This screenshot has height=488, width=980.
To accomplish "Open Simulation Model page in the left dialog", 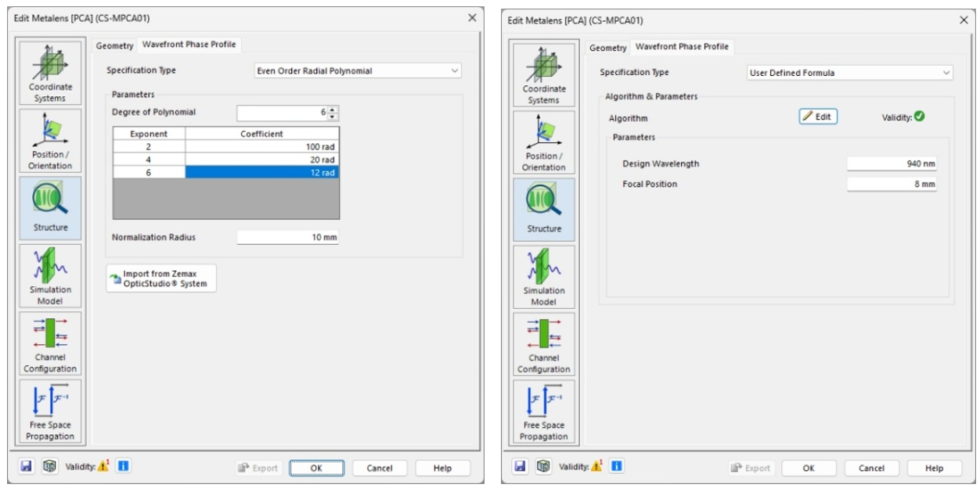I will point(50,275).
